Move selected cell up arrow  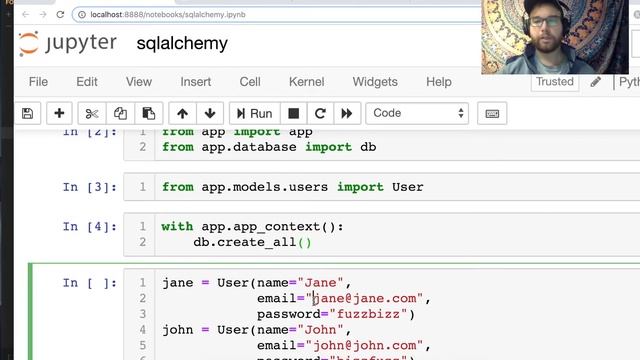(182, 113)
